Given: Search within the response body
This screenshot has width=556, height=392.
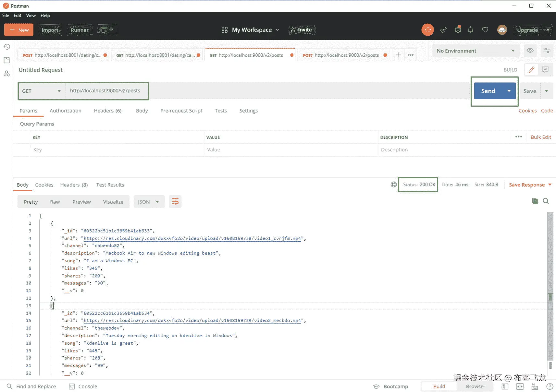Looking at the screenshot, I should coord(546,201).
